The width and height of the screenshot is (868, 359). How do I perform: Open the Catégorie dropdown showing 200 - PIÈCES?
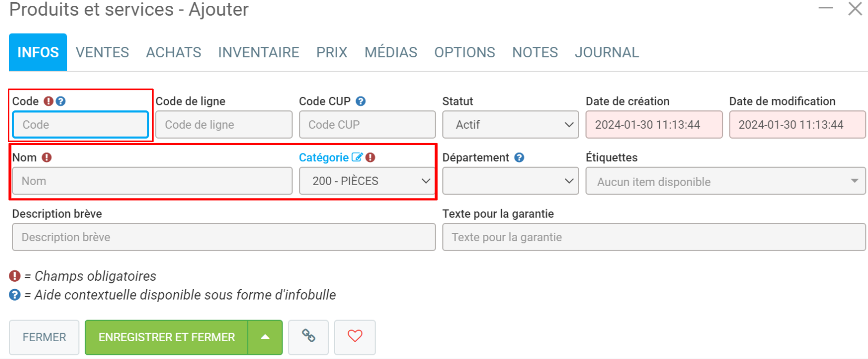[367, 181]
